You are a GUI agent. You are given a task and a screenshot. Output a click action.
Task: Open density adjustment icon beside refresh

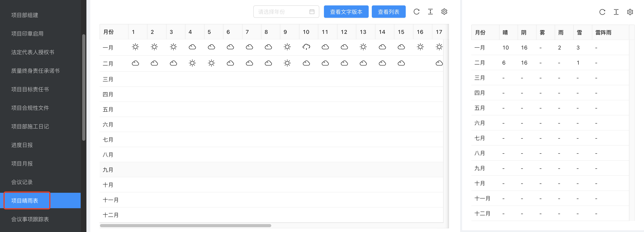click(x=430, y=12)
